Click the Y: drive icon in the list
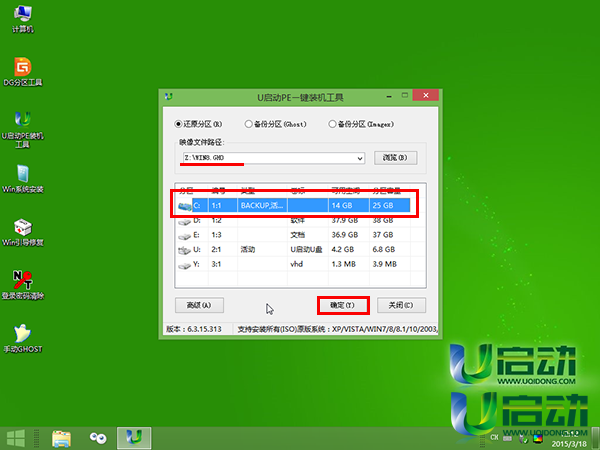The height and width of the screenshot is (450, 600). [x=184, y=265]
